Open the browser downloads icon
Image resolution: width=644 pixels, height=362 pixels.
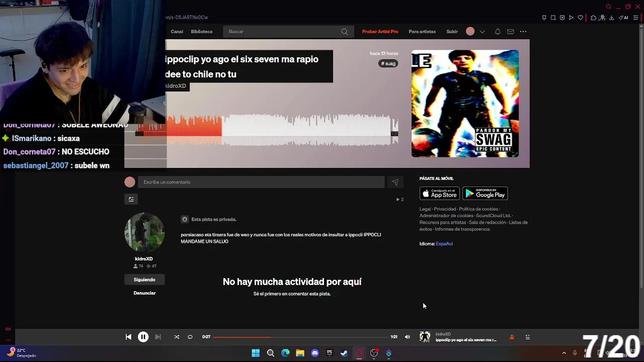pyautogui.click(x=611, y=18)
